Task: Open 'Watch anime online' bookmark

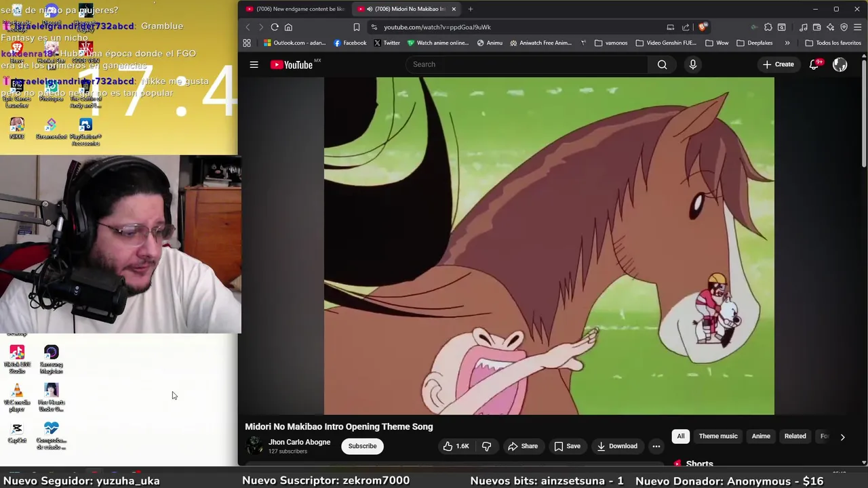Action: tap(438, 43)
